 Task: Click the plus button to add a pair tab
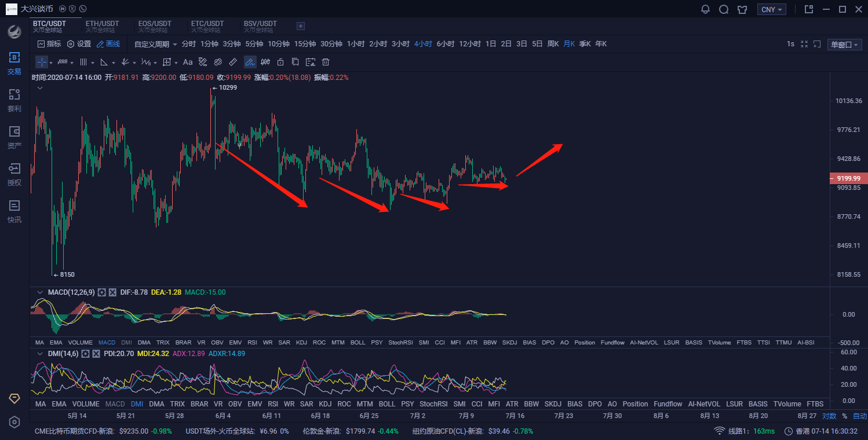point(300,26)
